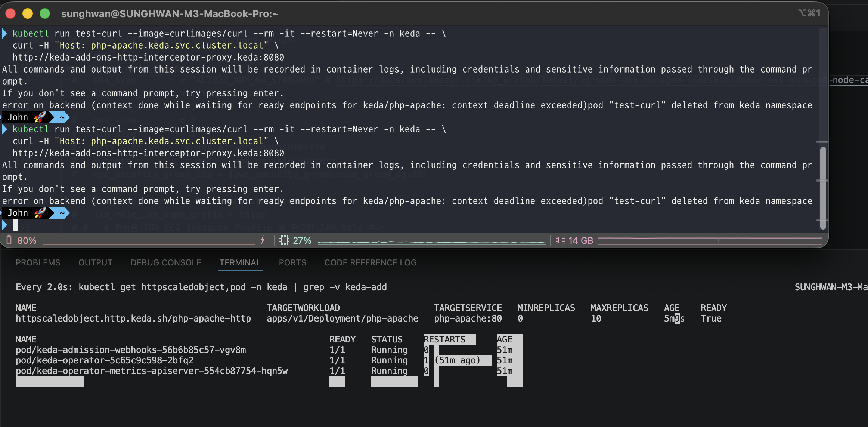Open the OUTPUT tab
The width and height of the screenshot is (868, 427).
pyautogui.click(x=95, y=262)
